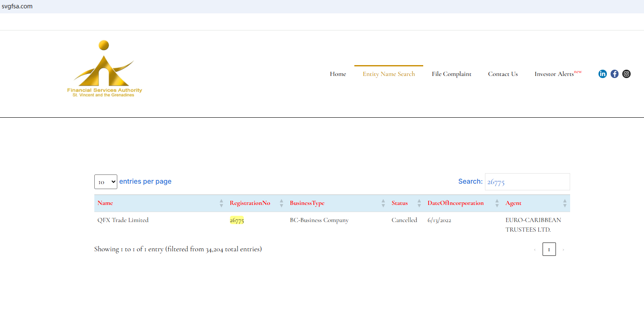Sort by Agent column arrows
The width and height of the screenshot is (644, 336).
565,203
